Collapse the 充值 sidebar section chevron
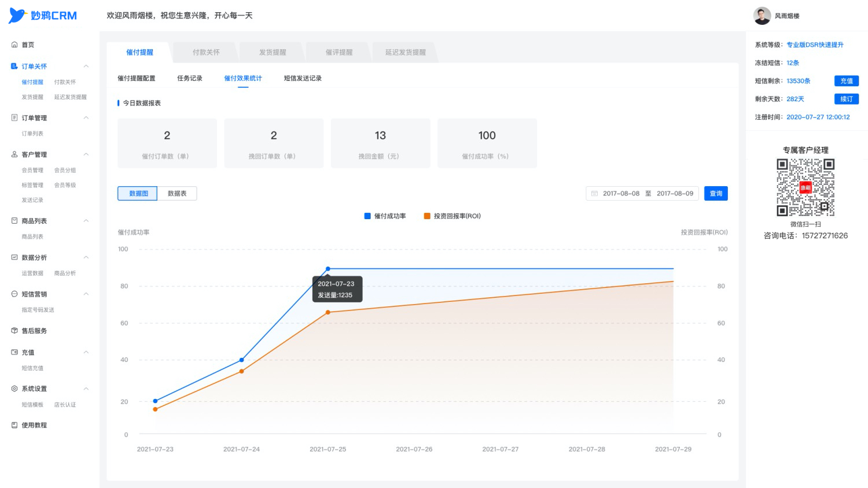Viewport: 868px width, 488px height. tap(86, 352)
